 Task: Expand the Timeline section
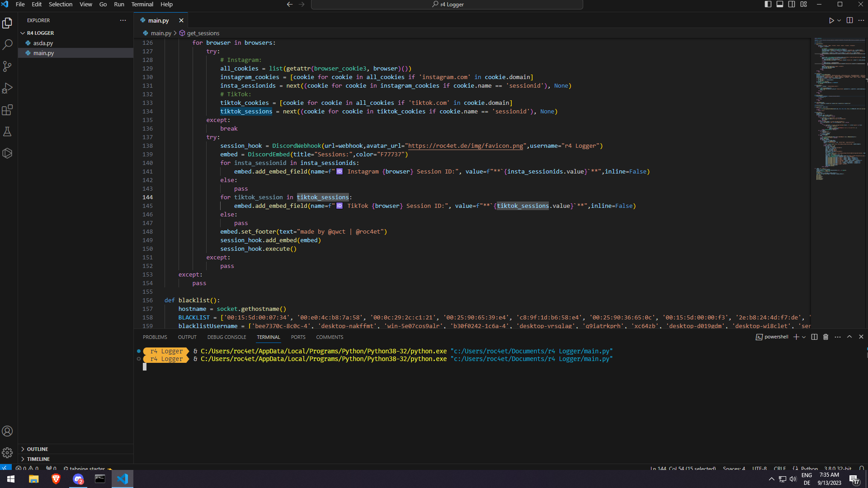coord(38,459)
